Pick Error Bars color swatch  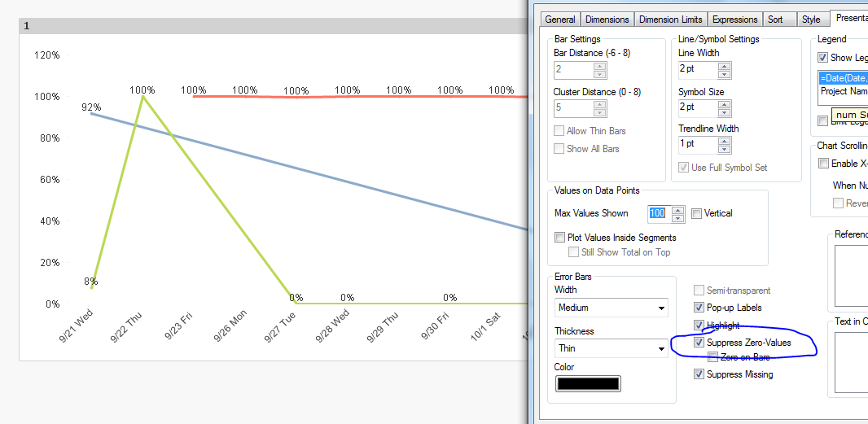[x=588, y=383]
